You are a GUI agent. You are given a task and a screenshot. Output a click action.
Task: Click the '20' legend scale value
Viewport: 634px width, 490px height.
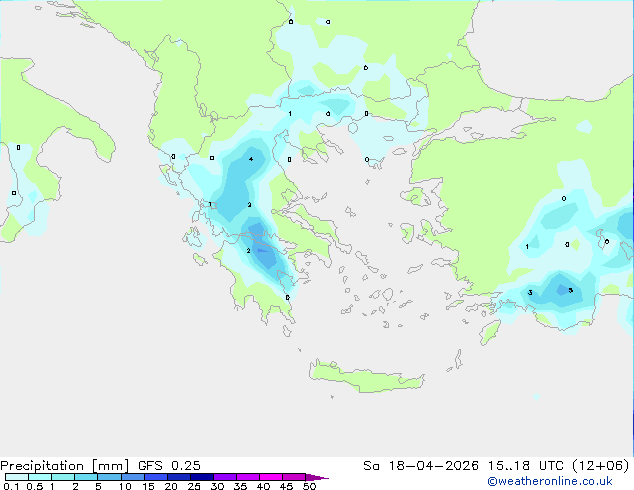[171, 486]
